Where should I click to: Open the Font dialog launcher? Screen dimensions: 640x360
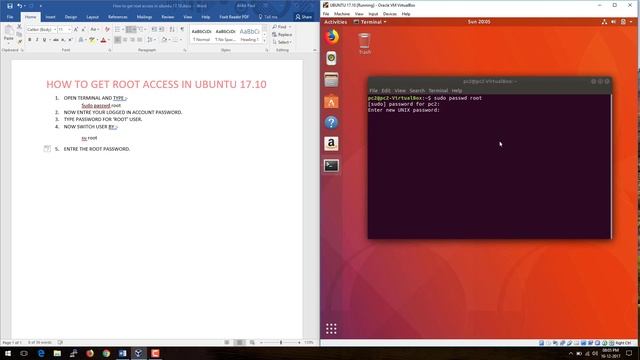(110, 50)
